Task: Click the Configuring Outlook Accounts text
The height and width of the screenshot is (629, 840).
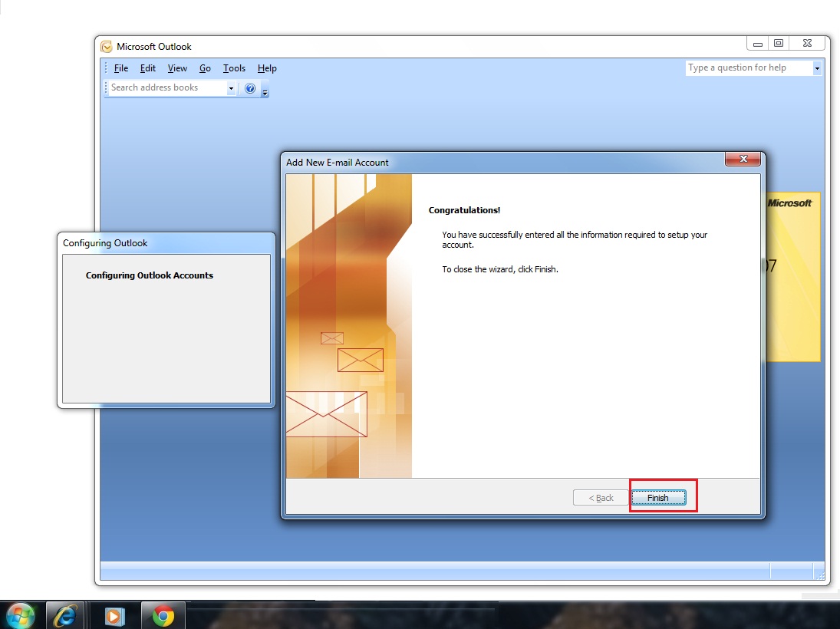Action: pyautogui.click(x=150, y=275)
